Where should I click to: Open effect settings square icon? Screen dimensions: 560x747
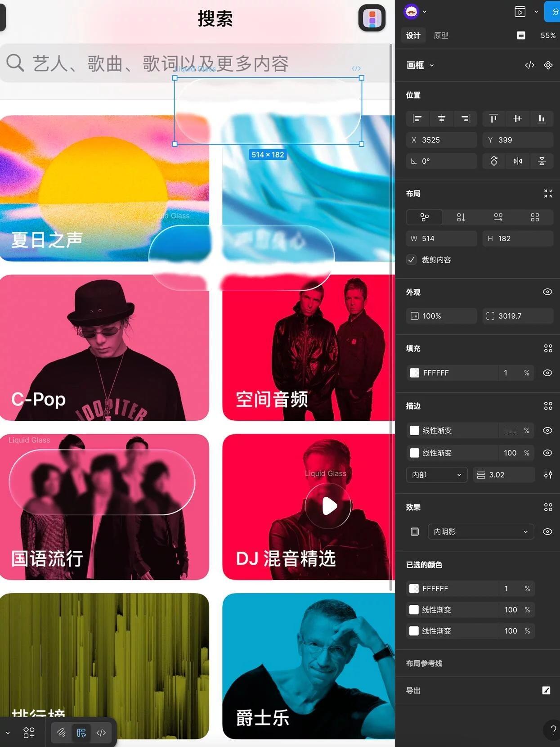click(x=415, y=531)
